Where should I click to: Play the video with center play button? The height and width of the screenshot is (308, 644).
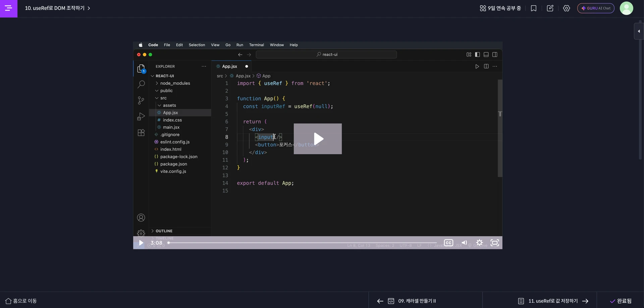pyautogui.click(x=318, y=139)
